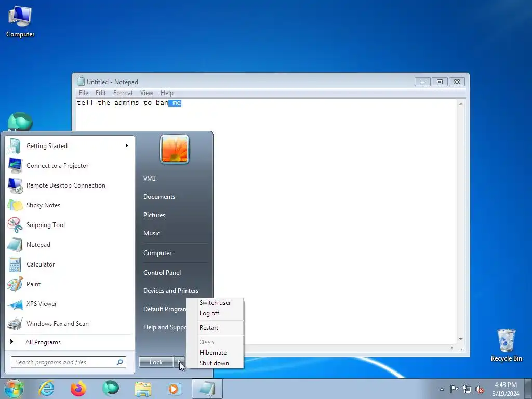Click the Notepad scroll up arrow

click(x=461, y=104)
